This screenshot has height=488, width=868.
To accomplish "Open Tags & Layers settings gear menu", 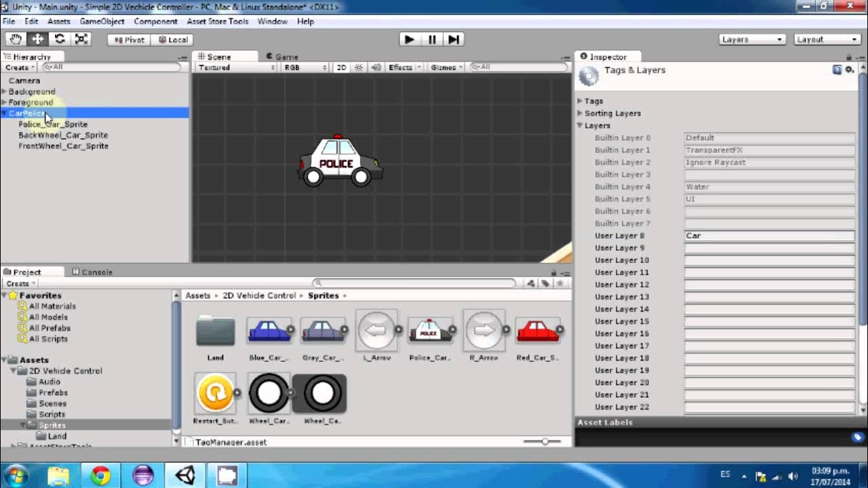I will 849,70.
